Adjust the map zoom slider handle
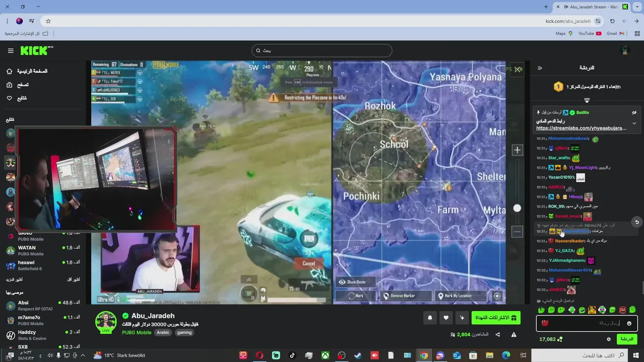644x362 pixels. tap(517, 208)
